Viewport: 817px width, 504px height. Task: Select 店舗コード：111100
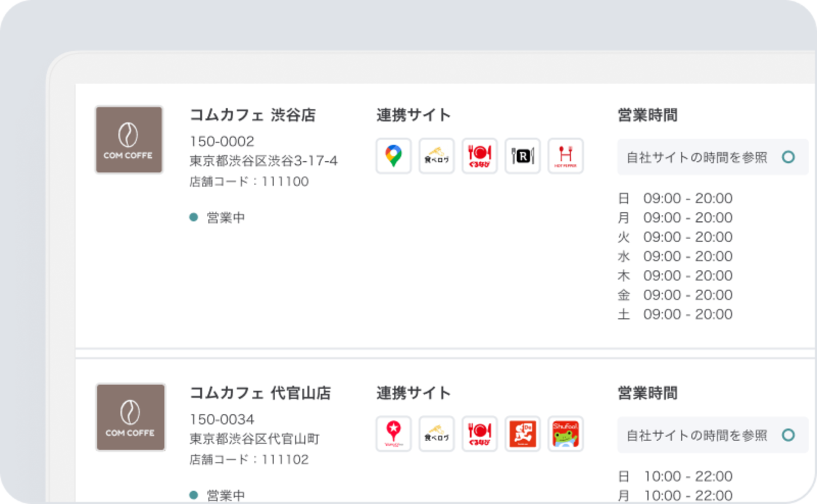coord(249,182)
